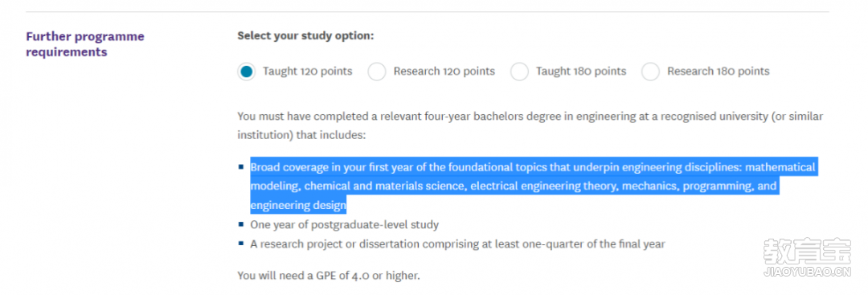Viewport: 868px width, 295px height.
Task: Click the JIAOYUBAO.CN watermark text
Action: coord(807,272)
